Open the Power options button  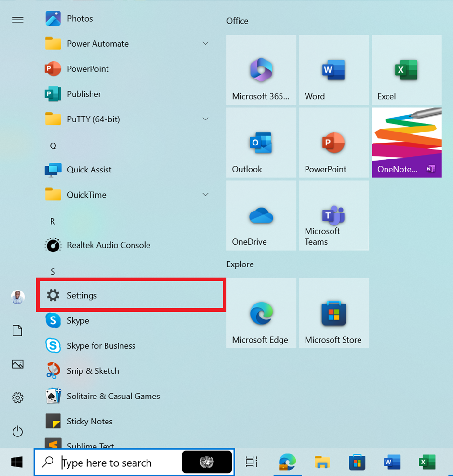pos(18,431)
